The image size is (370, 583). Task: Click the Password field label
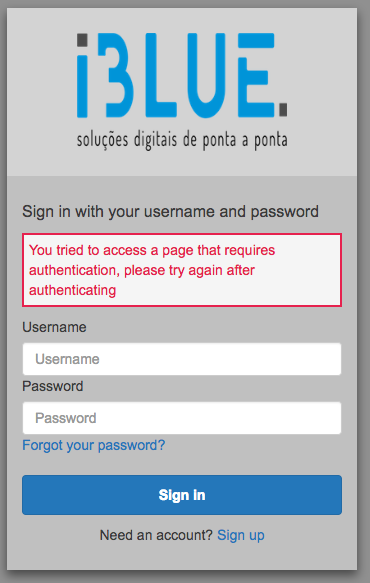pos(53,386)
